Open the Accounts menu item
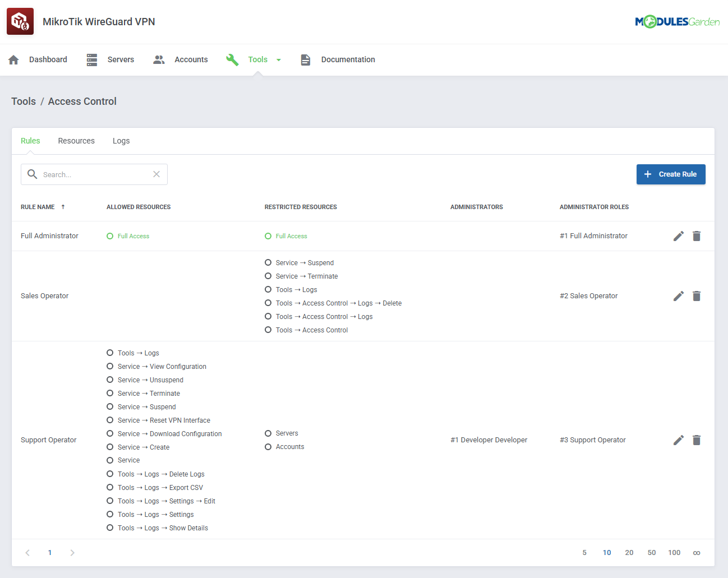The height and width of the screenshot is (578, 728). 181,60
